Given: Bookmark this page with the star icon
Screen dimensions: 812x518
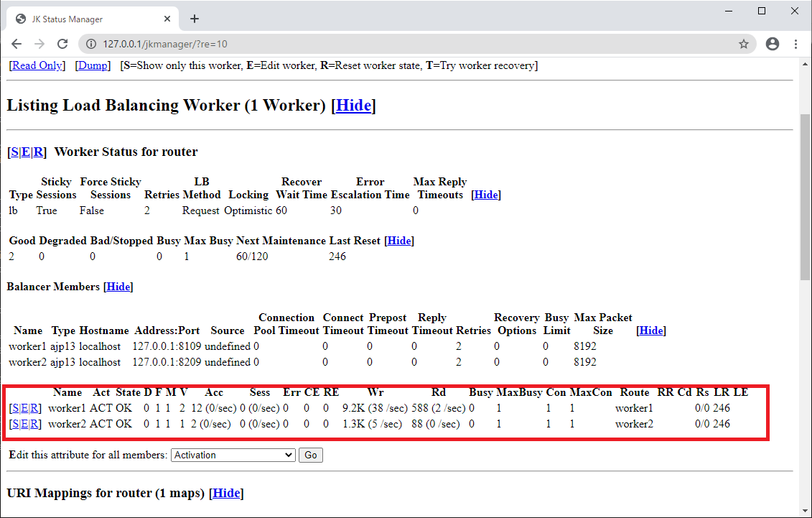Looking at the screenshot, I should [744, 44].
